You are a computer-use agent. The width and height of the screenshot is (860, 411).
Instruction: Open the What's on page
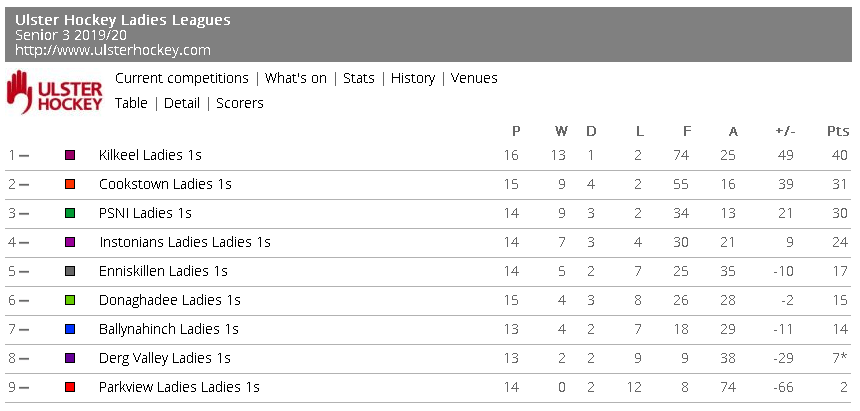(296, 78)
